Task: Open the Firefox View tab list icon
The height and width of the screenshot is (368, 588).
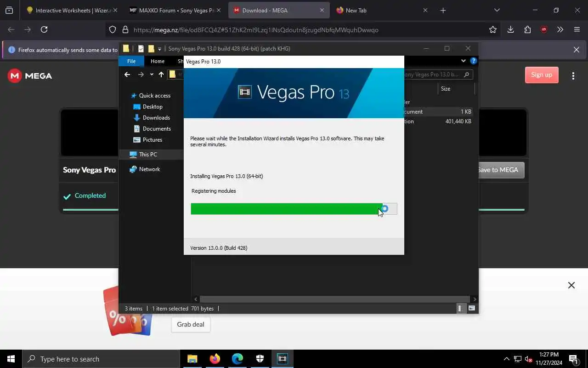Action: click(x=9, y=10)
